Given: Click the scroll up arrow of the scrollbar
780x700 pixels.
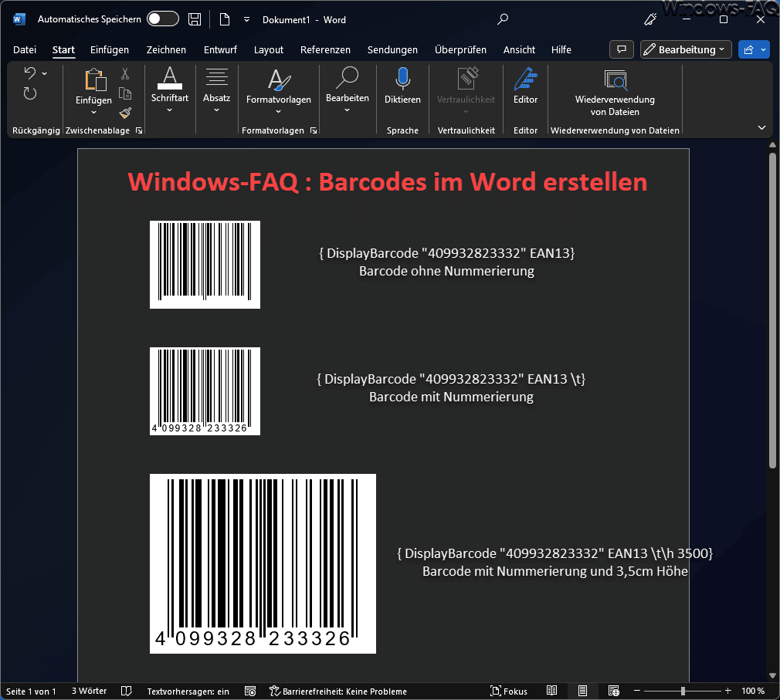Looking at the screenshot, I should [x=772, y=145].
